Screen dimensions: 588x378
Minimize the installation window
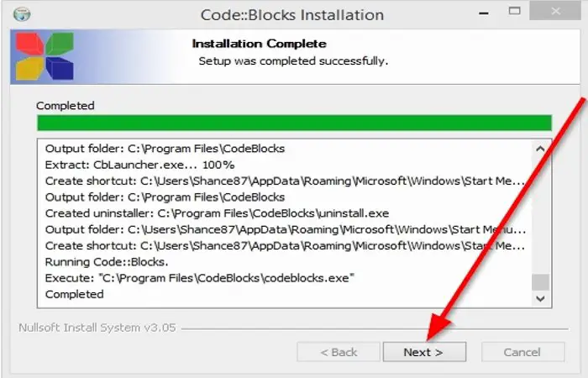click(x=484, y=13)
